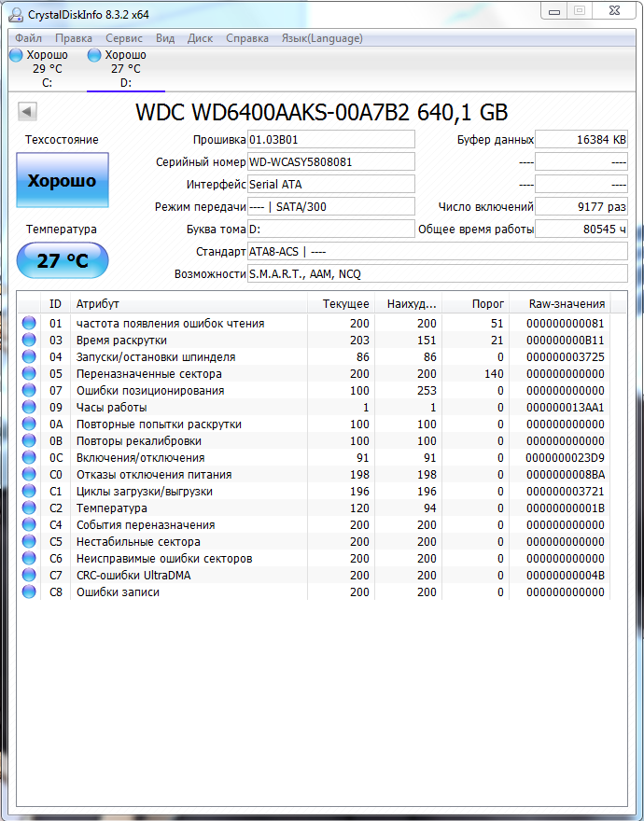Click the serial number field WD-WCASY5808081
This screenshot has height=821, width=644.
(330, 161)
